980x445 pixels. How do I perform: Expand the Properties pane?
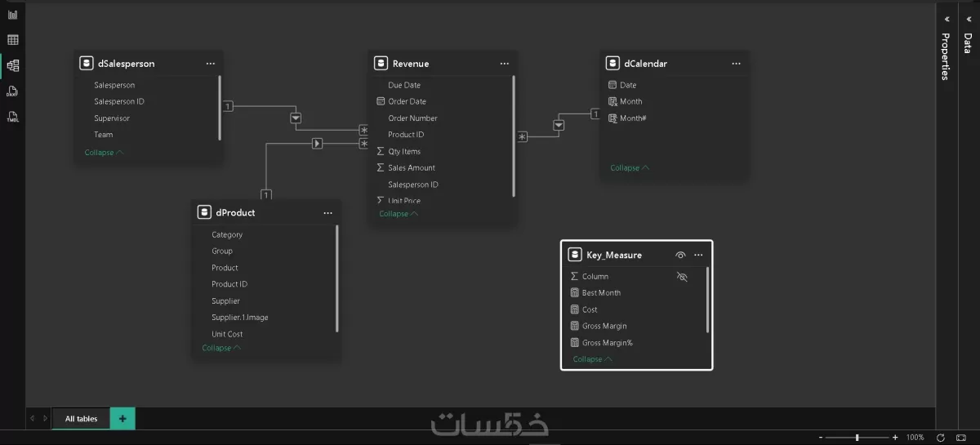pos(947,18)
